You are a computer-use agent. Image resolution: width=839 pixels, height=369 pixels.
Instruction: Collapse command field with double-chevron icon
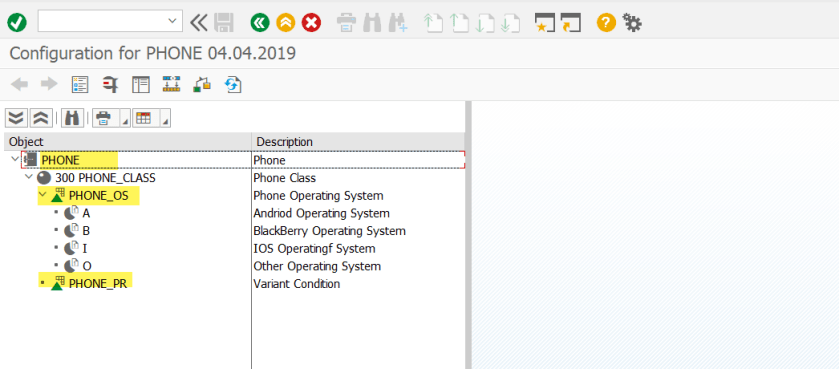coord(199,22)
